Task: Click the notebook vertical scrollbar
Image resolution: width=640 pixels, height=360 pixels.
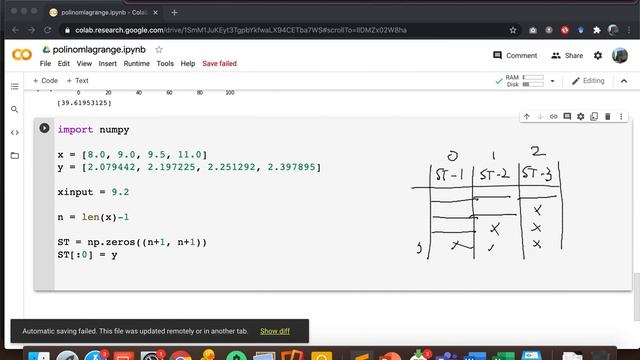Action: (x=636, y=296)
